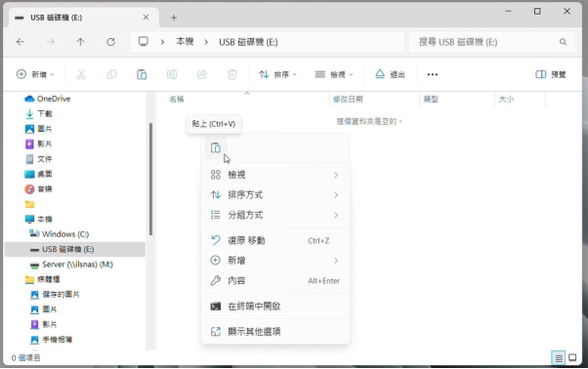The image size is (588, 369).
Task: Open a new tab with plus button
Action: 174,18
